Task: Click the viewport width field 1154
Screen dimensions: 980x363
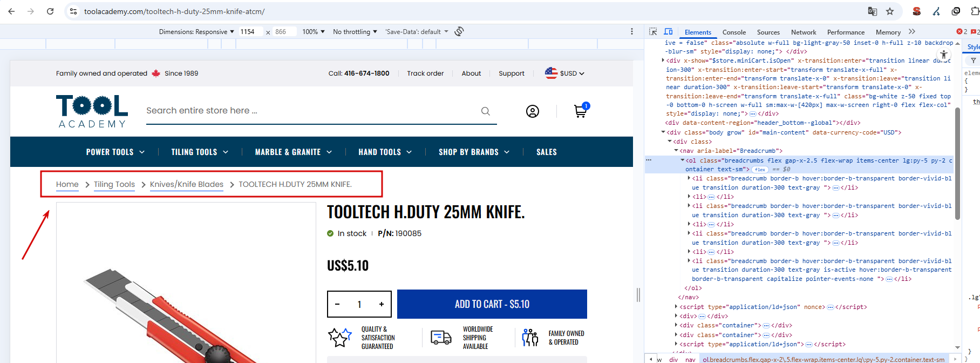Action: pos(251,32)
